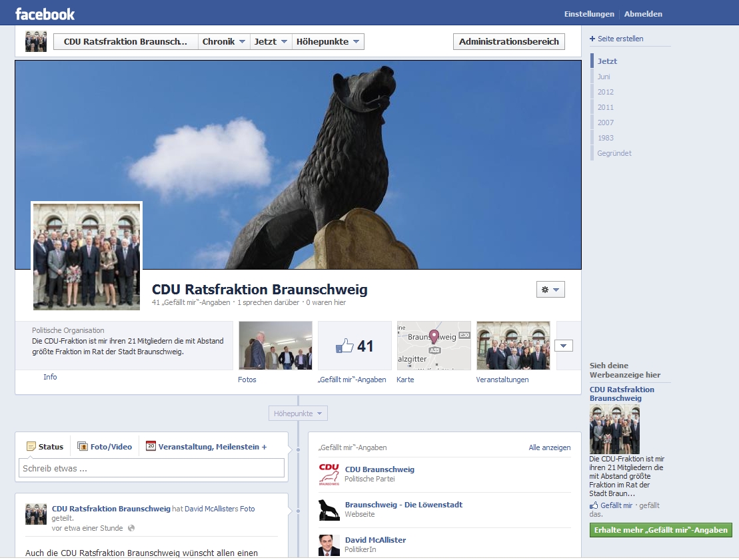Open the Fotos thumbnail tile
The image size is (739, 560).
[275, 345]
